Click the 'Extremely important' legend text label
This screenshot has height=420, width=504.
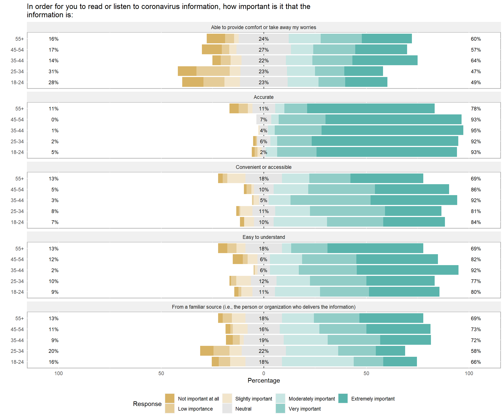pos(373,399)
